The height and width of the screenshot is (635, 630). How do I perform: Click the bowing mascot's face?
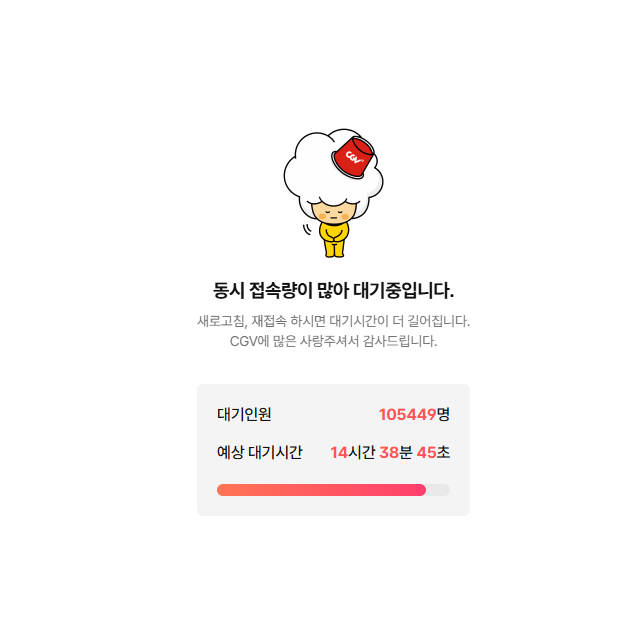click(x=333, y=213)
